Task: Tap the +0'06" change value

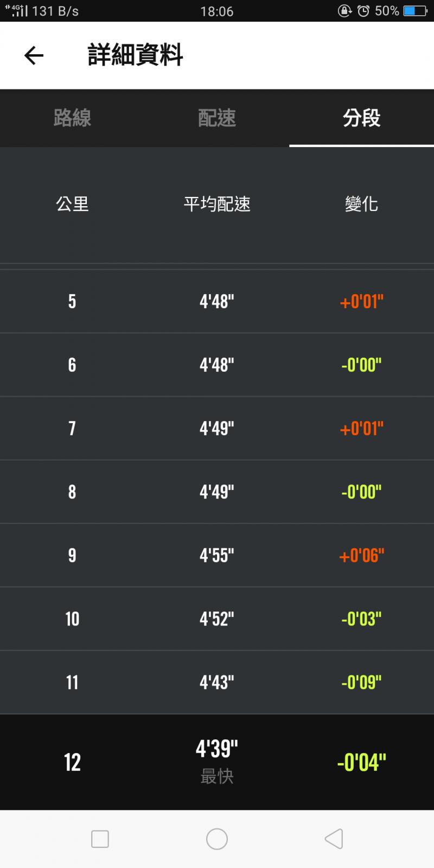Action: 361,556
